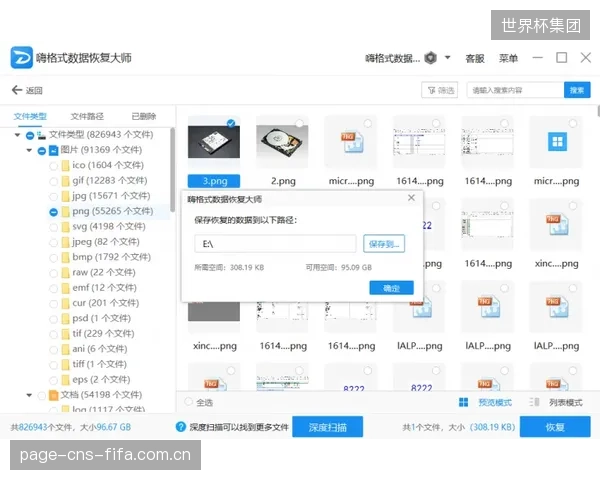Image resolution: width=600 pixels, height=480 pixels.
Task: Collapse the 图片 tree node
Action: [x=29, y=150]
